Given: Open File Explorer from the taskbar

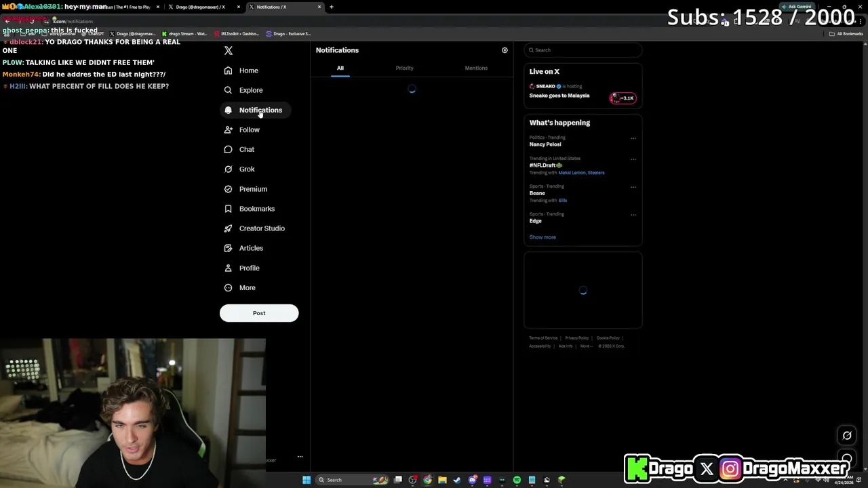Looking at the screenshot, I should pos(442,480).
